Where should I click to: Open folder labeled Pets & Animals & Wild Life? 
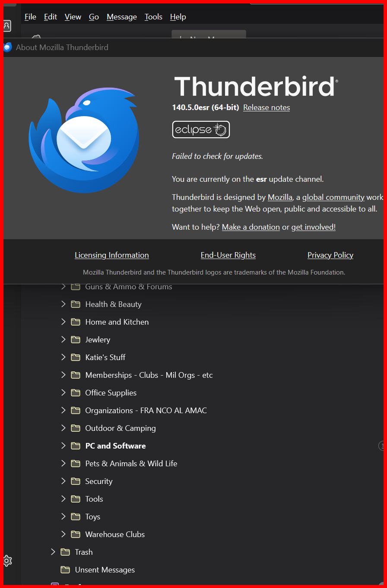pyautogui.click(x=131, y=464)
